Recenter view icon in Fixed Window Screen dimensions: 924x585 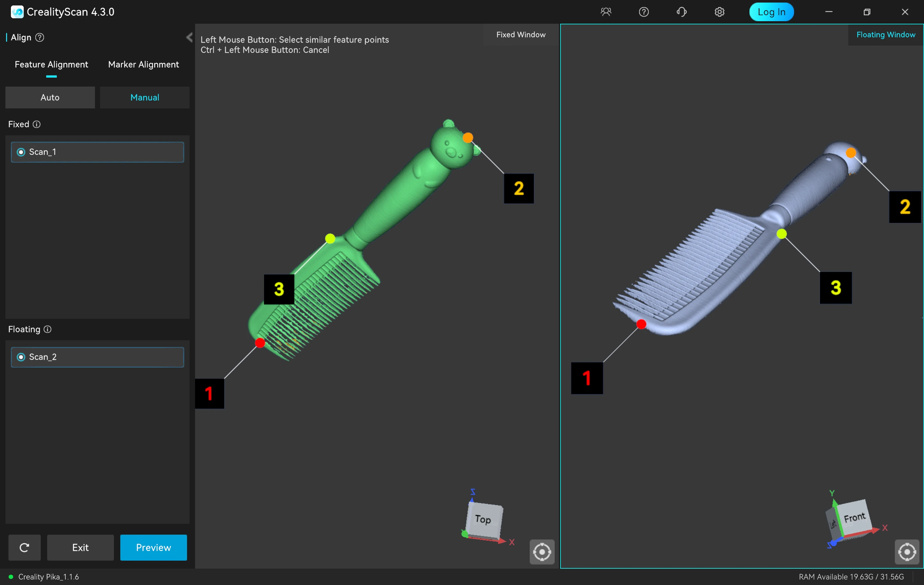(x=542, y=552)
